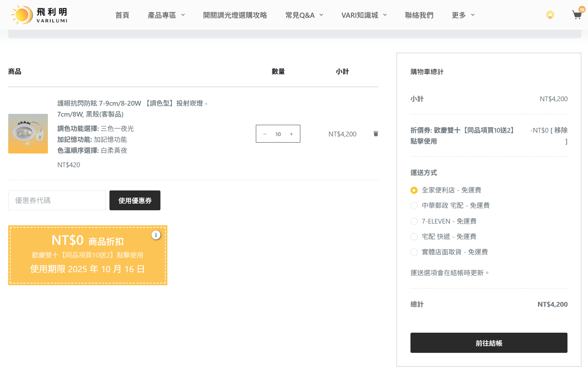Viewport: 588px width, 372px height.
Task: Click the coupon info icon
Action: 156,235
